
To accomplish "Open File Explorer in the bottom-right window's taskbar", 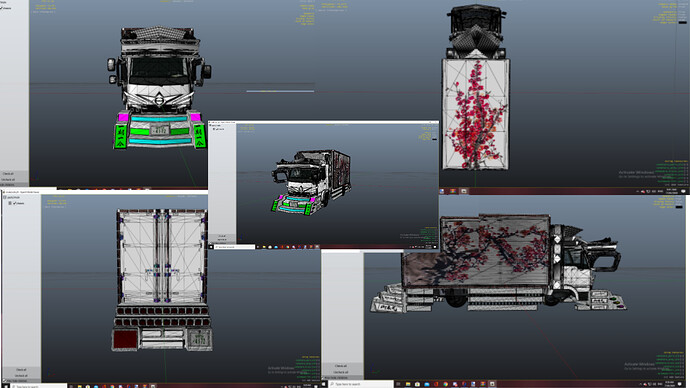I will pyautogui.click(x=408, y=384).
